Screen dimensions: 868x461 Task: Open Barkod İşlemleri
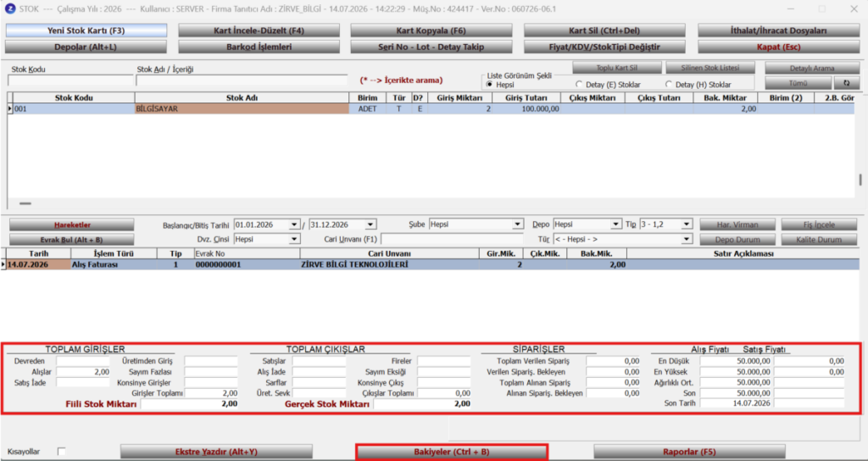point(259,47)
